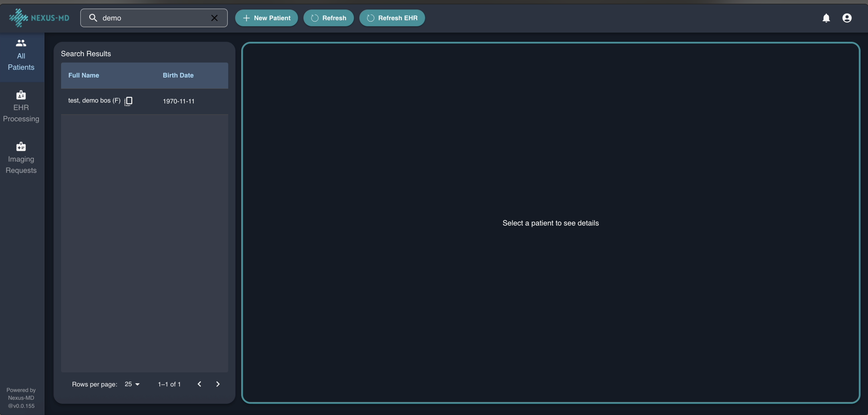Open the notifications bell

tap(826, 18)
